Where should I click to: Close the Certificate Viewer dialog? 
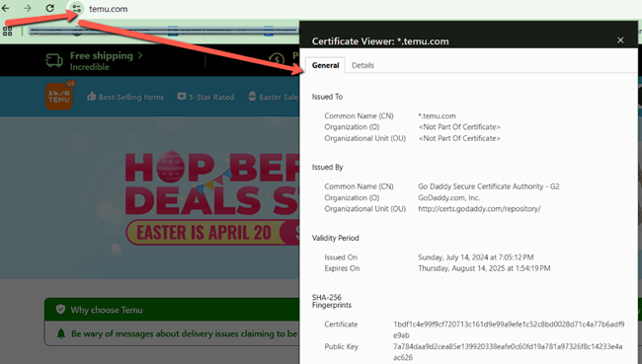point(620,40)
